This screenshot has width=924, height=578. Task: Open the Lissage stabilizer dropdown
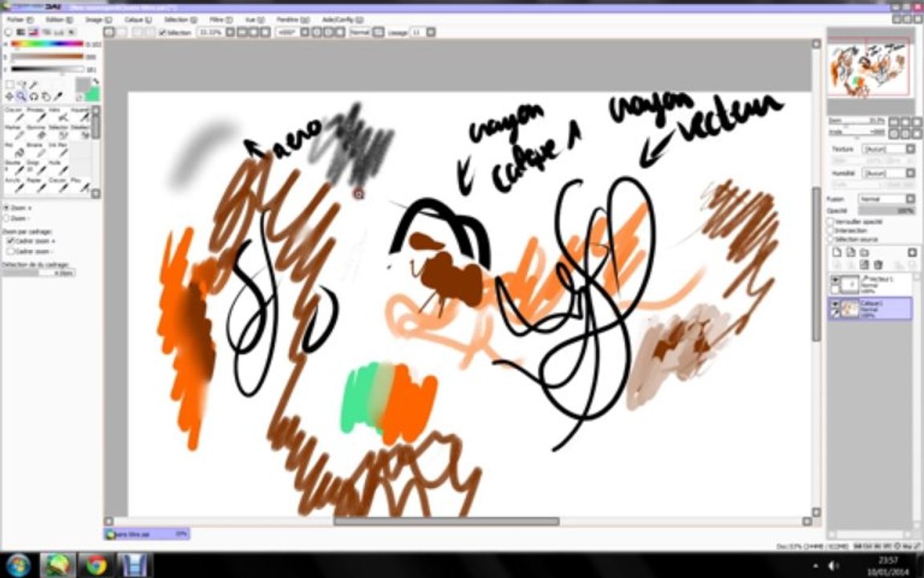[x=431, y=32]
